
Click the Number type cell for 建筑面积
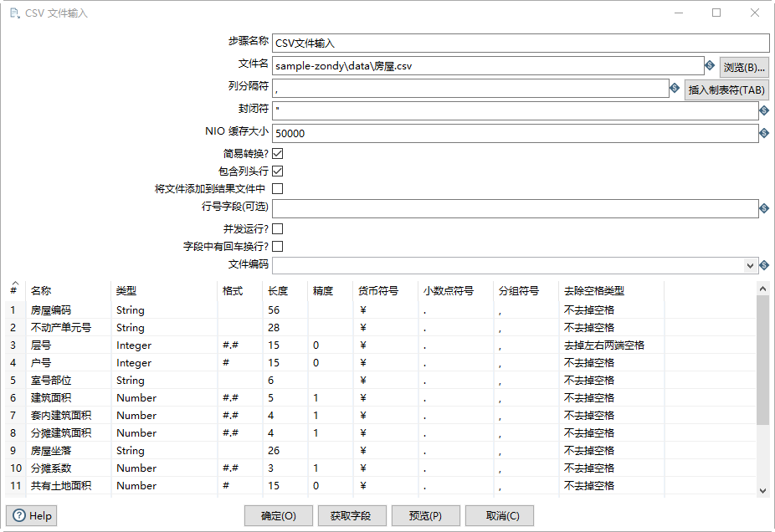[164, 397]
